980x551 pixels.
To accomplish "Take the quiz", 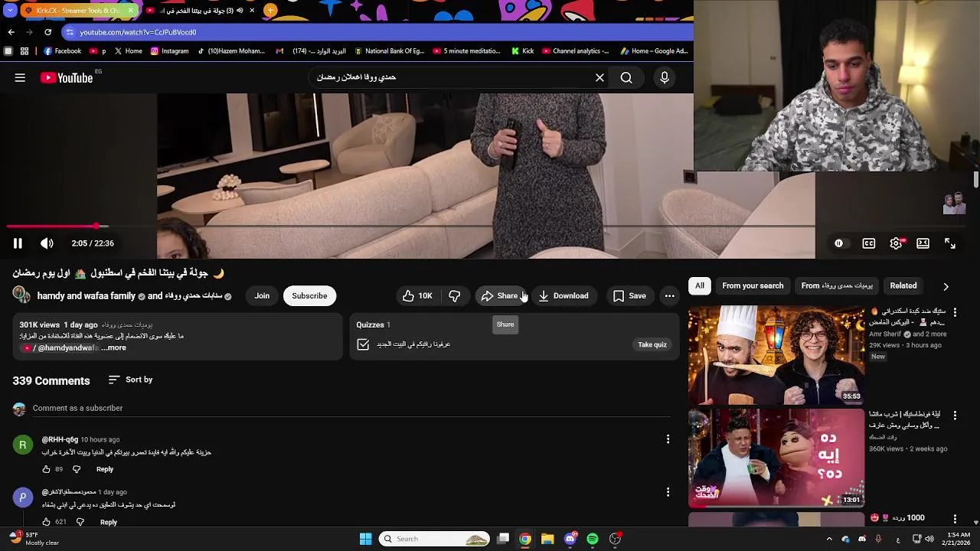I will pos(652,344).
